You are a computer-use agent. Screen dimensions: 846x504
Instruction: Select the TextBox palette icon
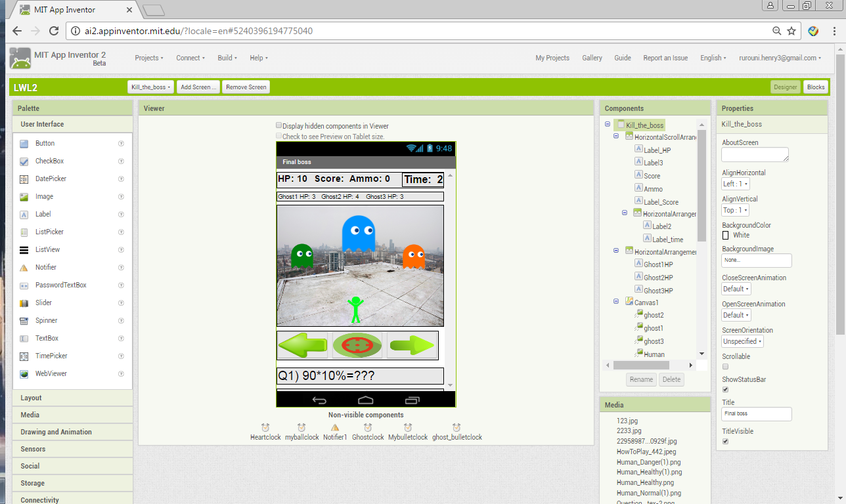[x=24, y=339]
